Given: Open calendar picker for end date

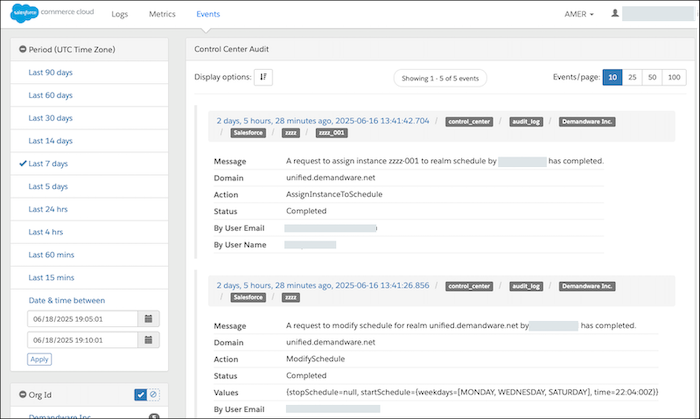Looking at the screenshot, I should point(149,340).
